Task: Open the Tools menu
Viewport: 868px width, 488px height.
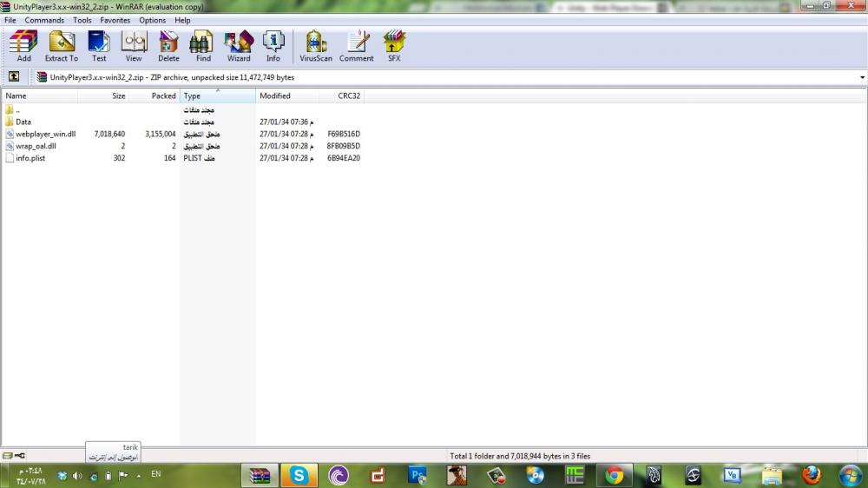Action: pyautogui.click(x=82, y=20)
